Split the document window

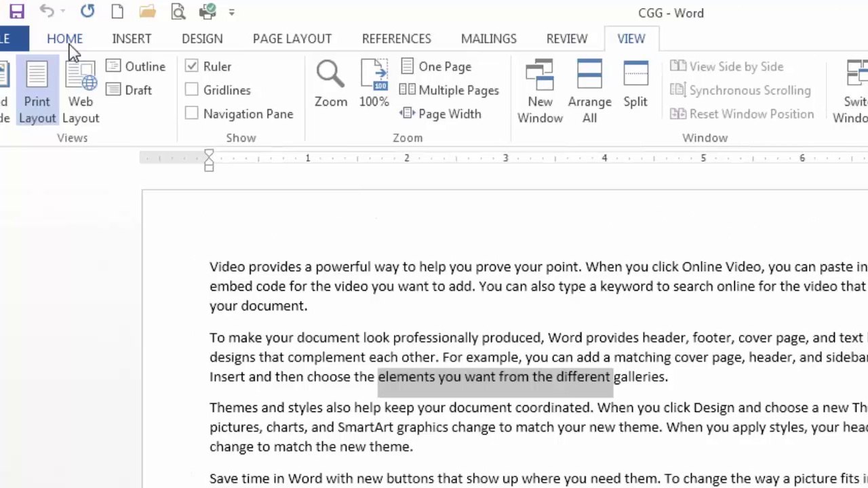(635, 84)
